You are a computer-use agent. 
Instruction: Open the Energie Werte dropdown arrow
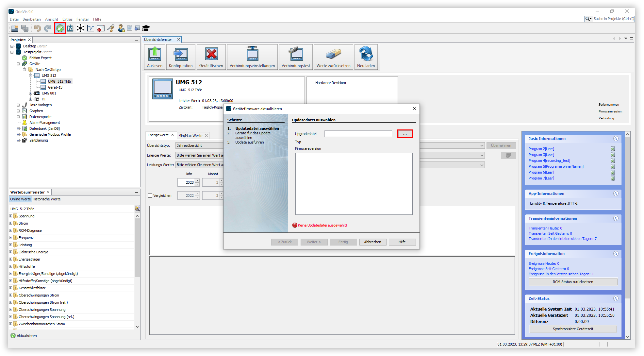pos(482,155)
